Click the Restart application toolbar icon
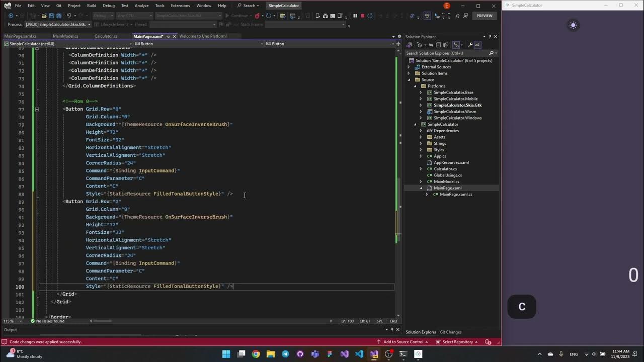This screenshot has height=362, width=644. 370,16
